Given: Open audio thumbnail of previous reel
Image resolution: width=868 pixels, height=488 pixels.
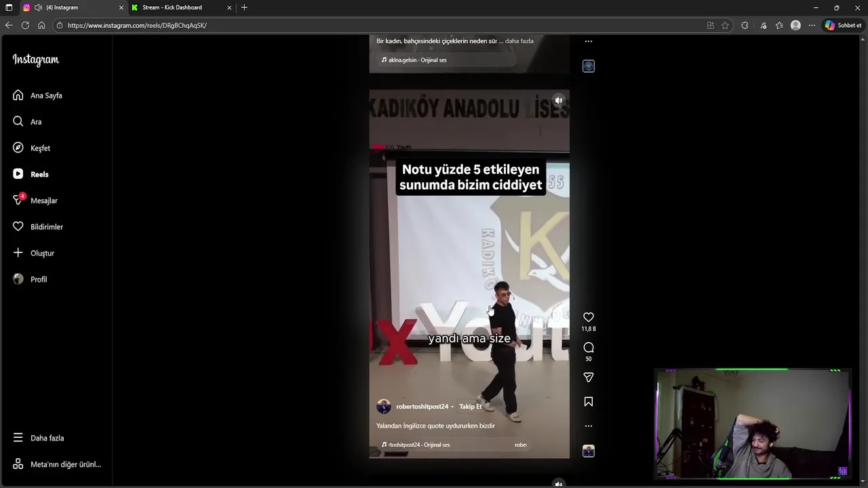Looking at the screenshot, I should click(x=589, y=66).
